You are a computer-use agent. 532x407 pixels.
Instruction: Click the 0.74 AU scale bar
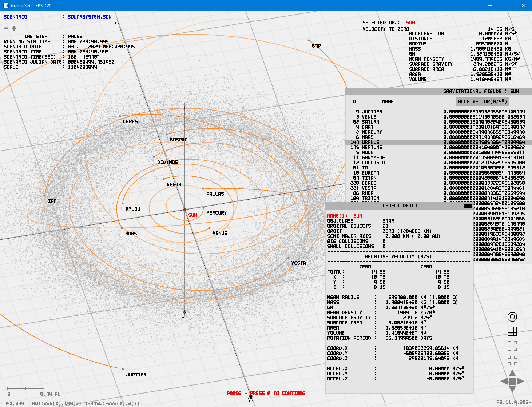[26, 388]
